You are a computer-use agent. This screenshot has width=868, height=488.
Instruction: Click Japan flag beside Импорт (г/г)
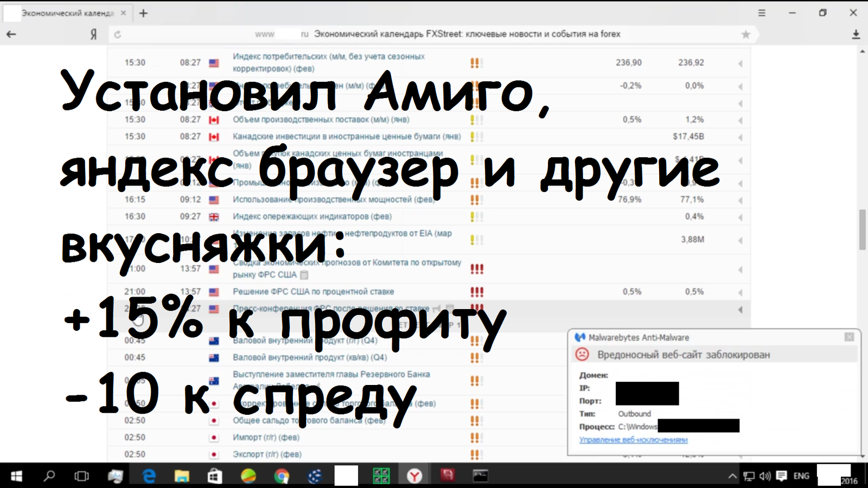pos(214,438)
